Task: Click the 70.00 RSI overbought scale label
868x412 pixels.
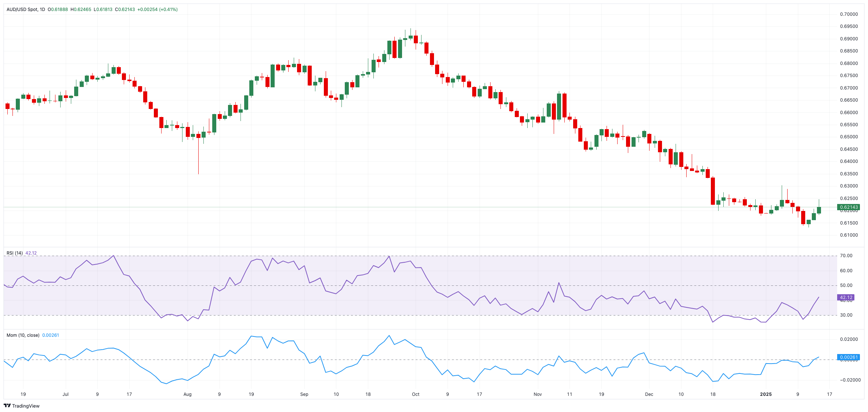Action: coord(846,256)
